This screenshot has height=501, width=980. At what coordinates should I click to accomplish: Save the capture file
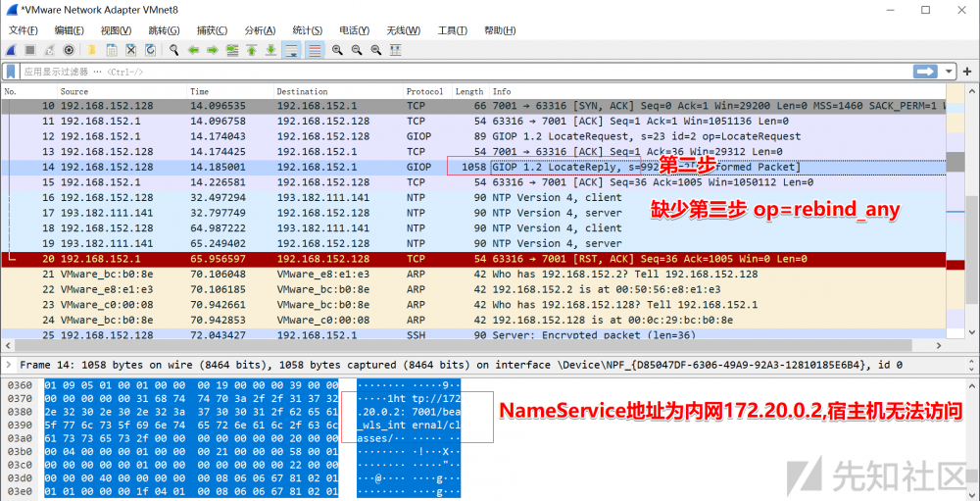point(112,50)
